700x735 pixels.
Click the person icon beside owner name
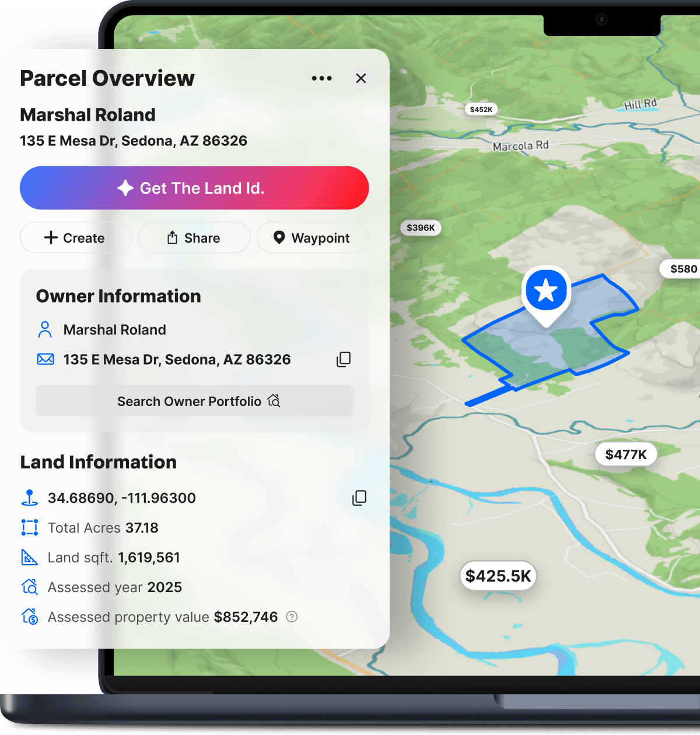(45, 330)
